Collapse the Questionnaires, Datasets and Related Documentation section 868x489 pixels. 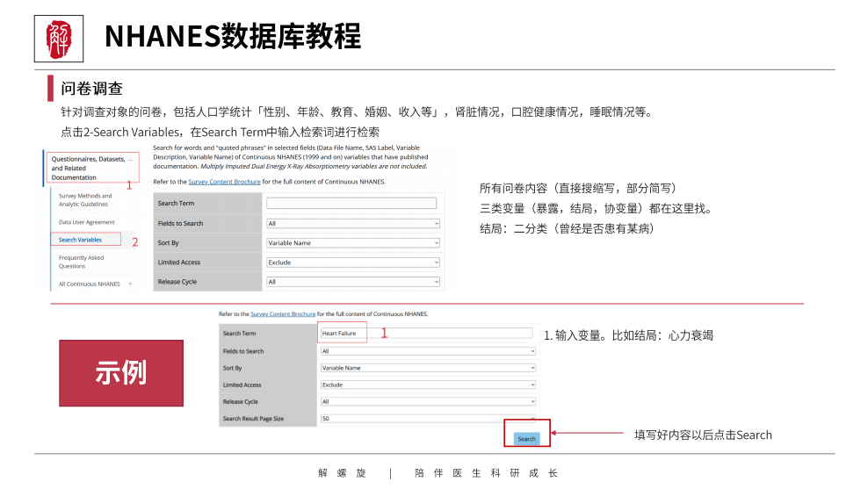pos(131,159)
